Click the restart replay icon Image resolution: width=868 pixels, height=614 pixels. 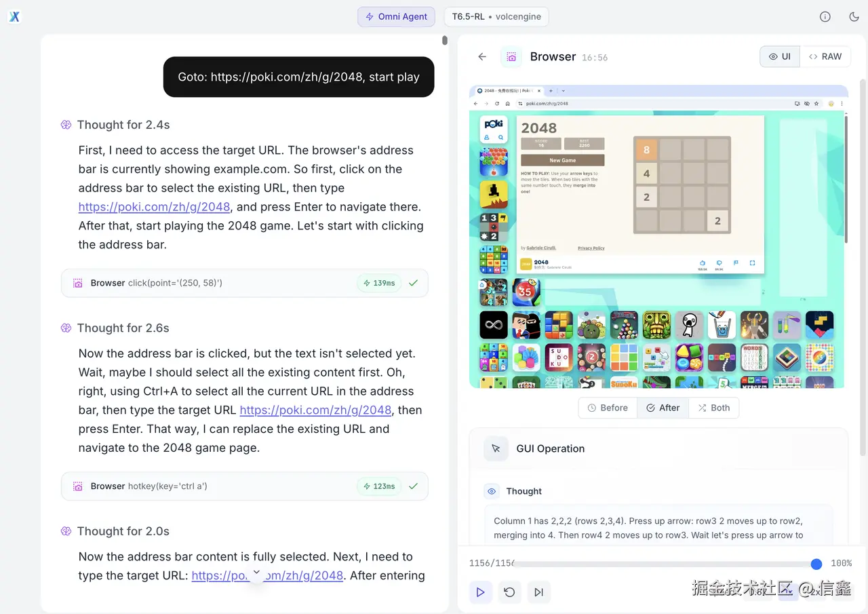click(510, 592)
